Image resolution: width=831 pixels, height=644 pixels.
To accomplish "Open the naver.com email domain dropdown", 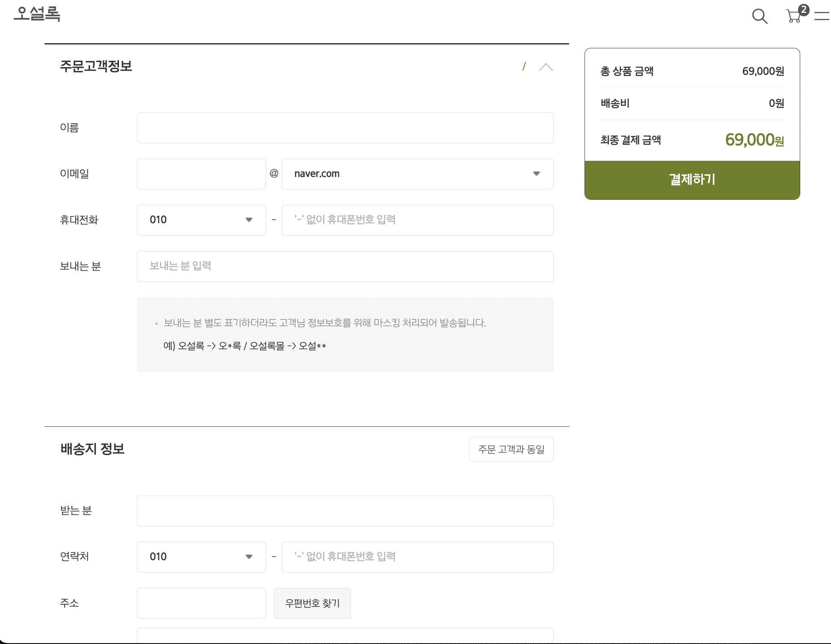I will point(417,174).
